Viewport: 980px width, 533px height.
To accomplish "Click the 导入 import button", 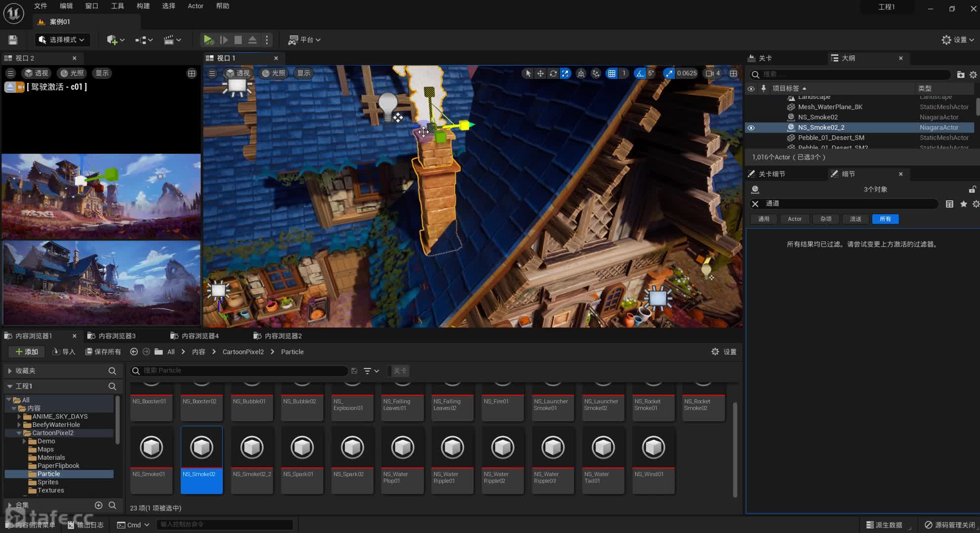I will click(64, 352).
